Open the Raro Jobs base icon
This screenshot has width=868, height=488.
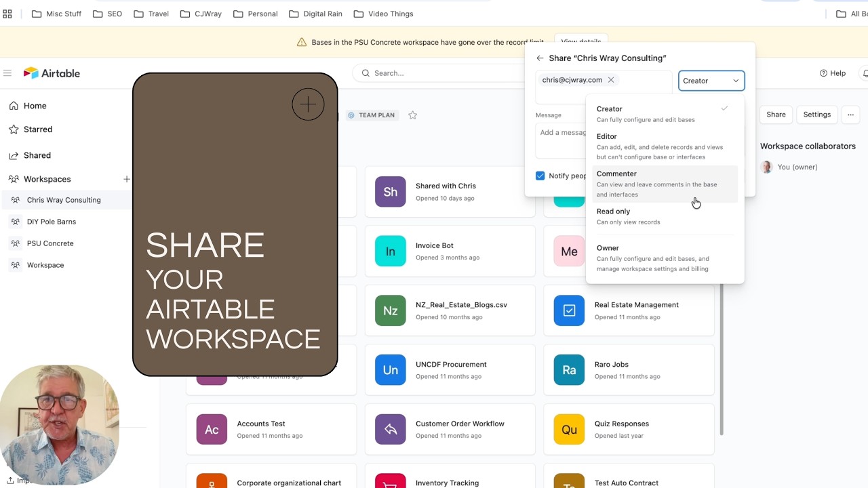(569, 370)
